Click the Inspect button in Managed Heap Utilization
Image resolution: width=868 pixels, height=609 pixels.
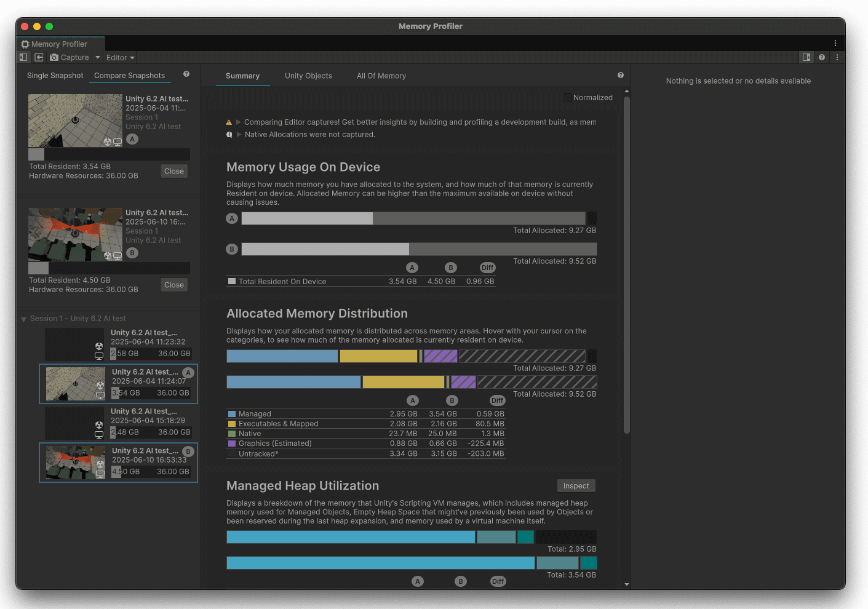click(x=576, y=485)
